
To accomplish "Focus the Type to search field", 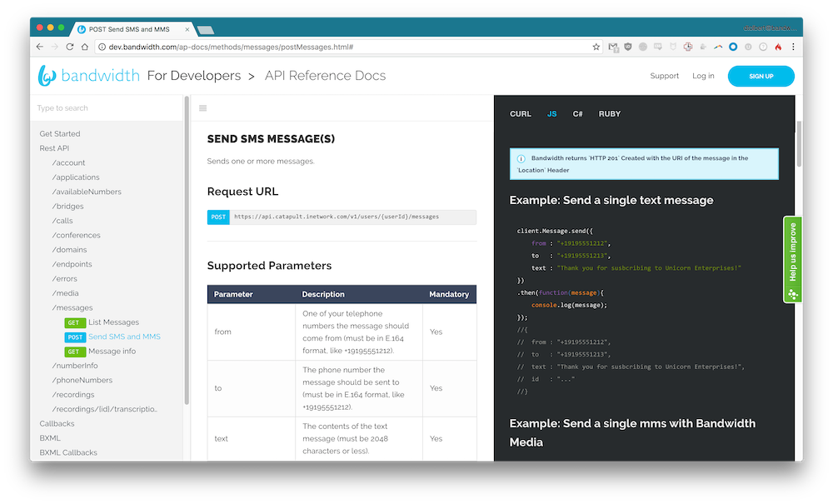I will [x=107, y=107].
